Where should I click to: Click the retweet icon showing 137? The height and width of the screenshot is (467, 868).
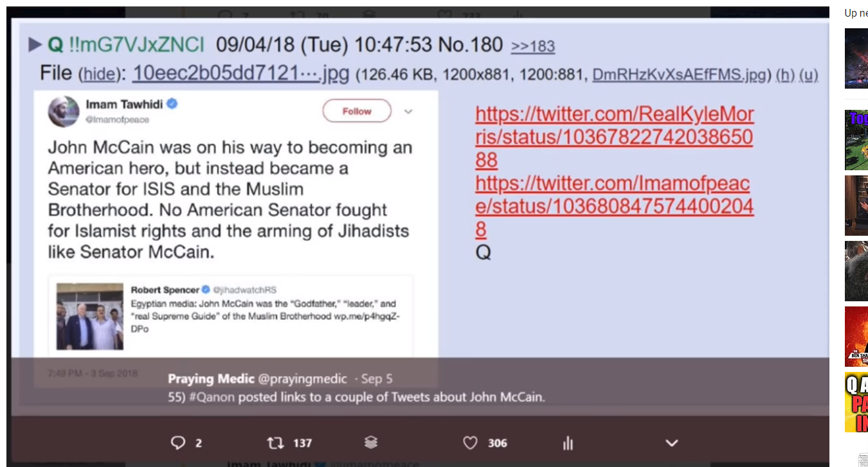pos(275,443)
